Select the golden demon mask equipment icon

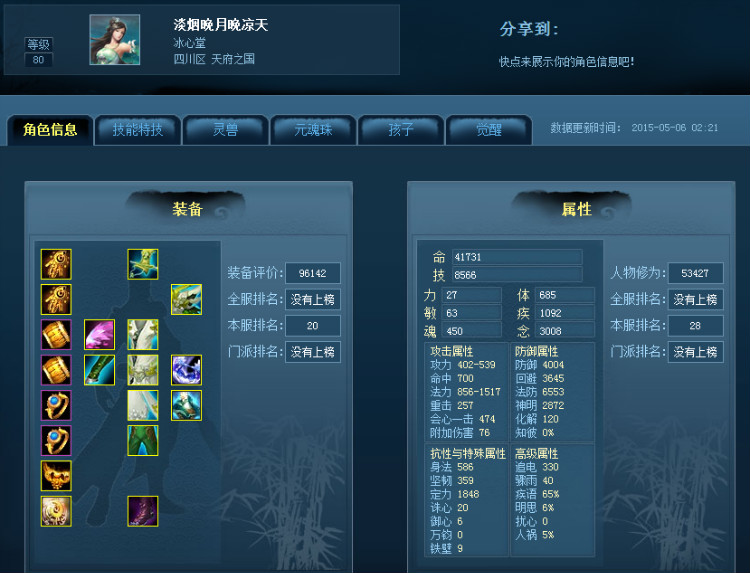pyautogui.click(x=56, y=476)
